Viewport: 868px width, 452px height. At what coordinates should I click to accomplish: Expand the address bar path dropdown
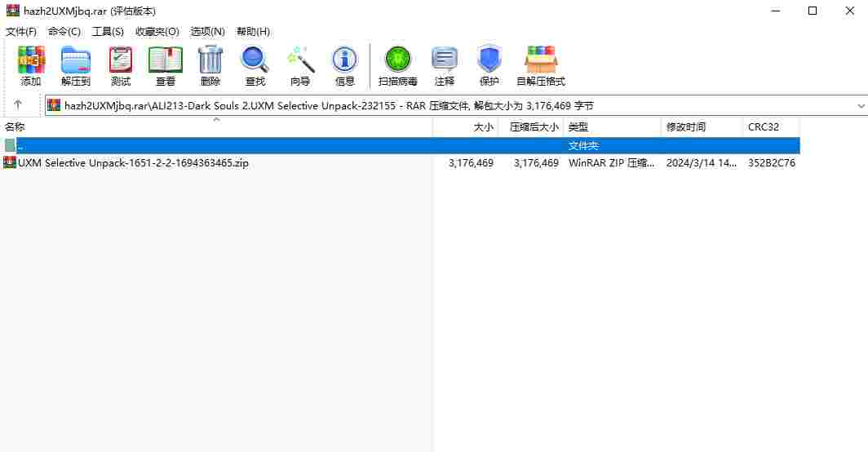(861, 105)
